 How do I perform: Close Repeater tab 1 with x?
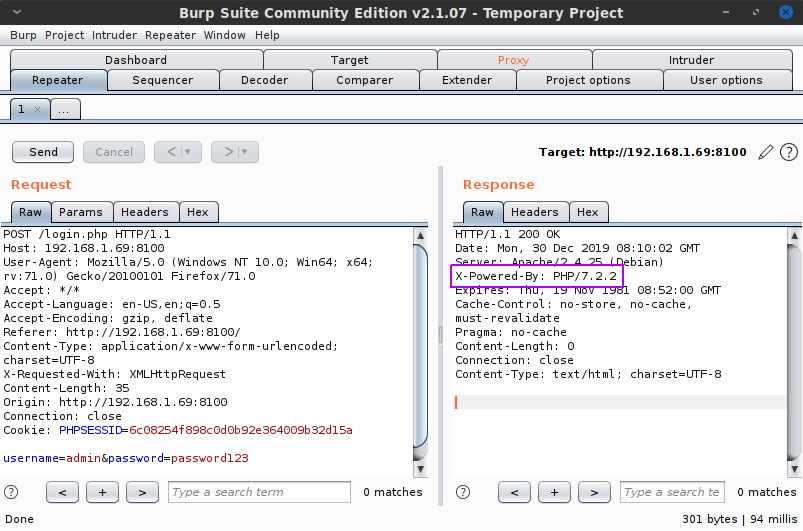click(x=38, y=109)
